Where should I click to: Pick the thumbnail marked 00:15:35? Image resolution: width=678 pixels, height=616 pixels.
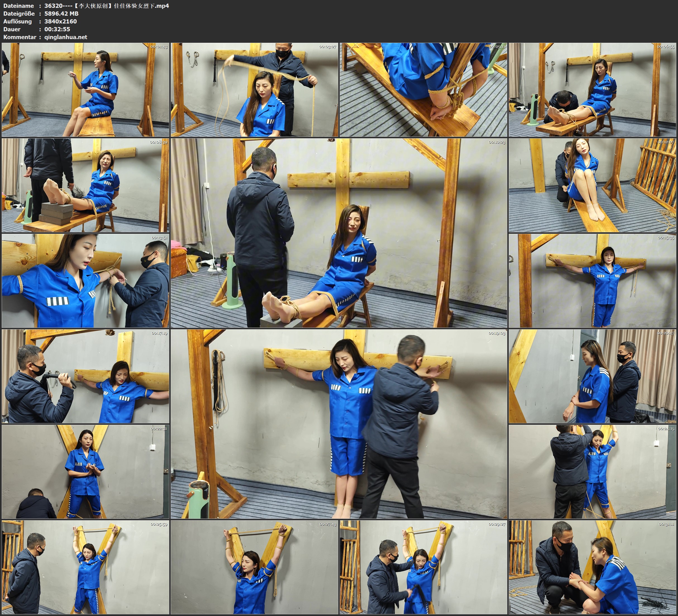point(592,281)
